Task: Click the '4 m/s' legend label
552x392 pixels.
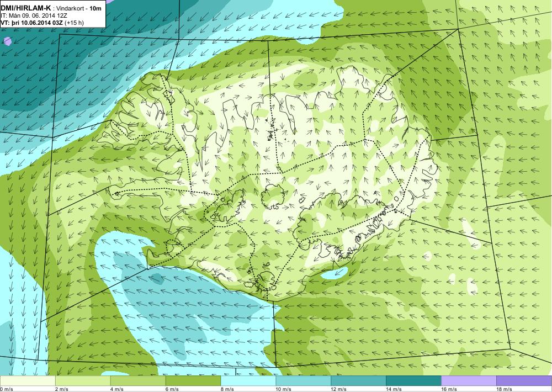Action: [x=117, y=389]
